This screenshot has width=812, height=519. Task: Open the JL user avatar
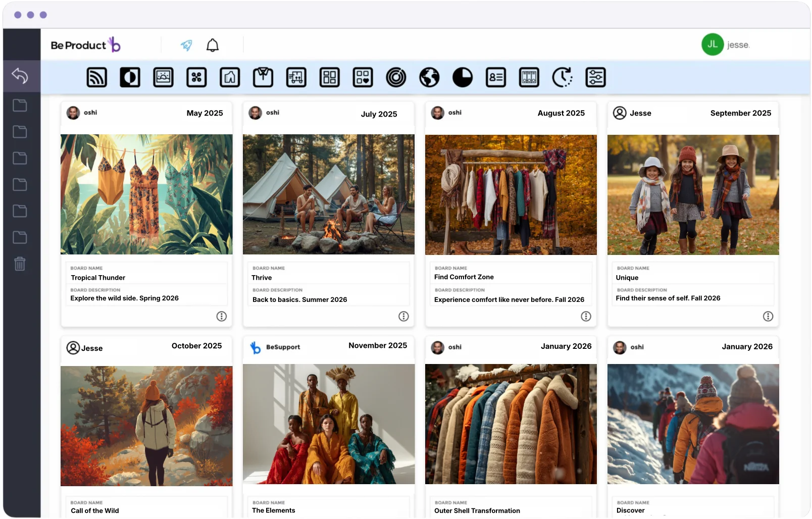click(x=713, y=44)
